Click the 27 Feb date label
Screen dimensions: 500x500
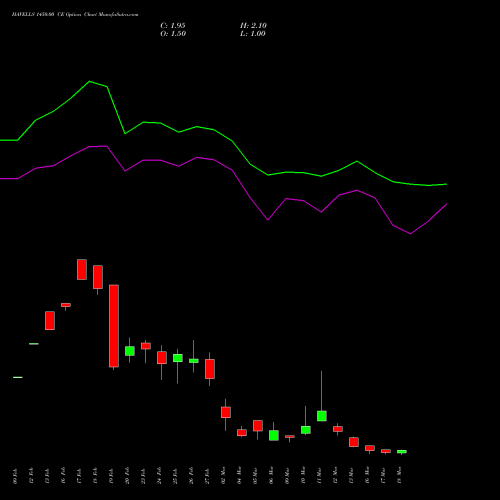pyautogui.click(x=207, y=476)
